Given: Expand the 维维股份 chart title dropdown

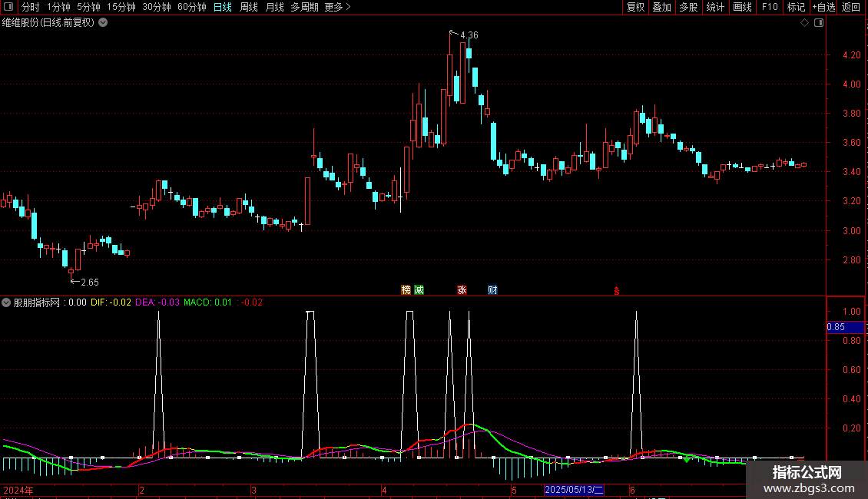Looking at the screenshot, I should click(x=103, y=23).
